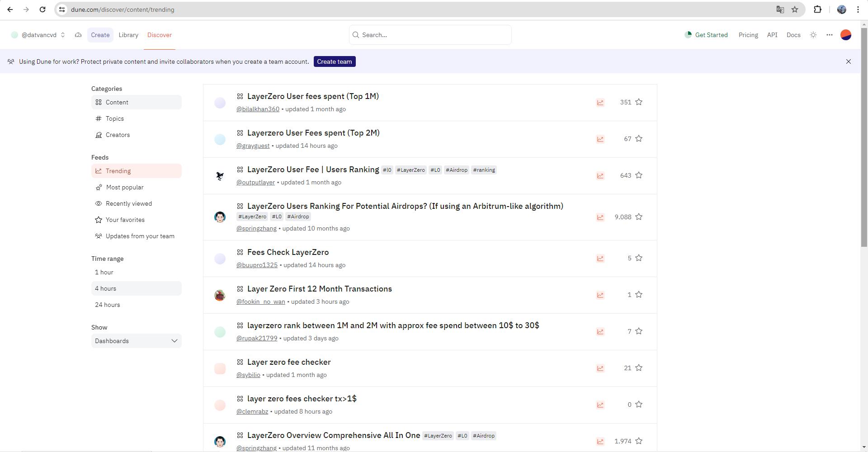Click the browser address bar URL
The image size is (868, 452).
[122, 9]
